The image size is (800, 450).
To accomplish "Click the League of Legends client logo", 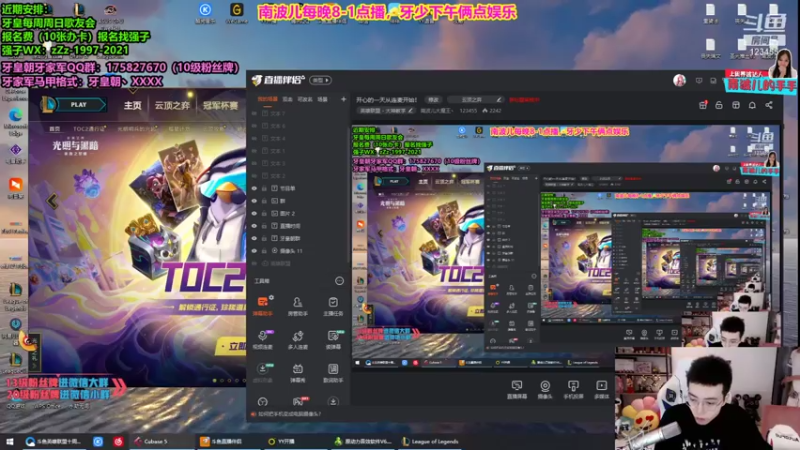I will click(48, 105).
